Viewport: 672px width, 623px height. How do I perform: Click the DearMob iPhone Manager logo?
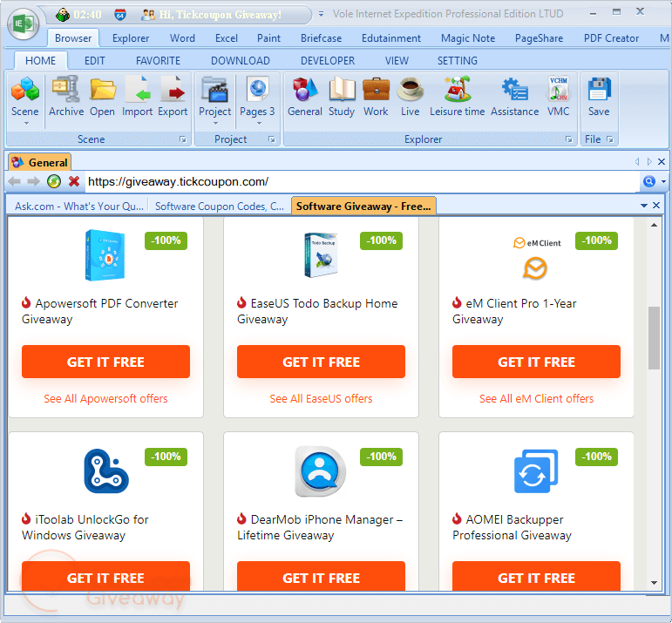320,471
